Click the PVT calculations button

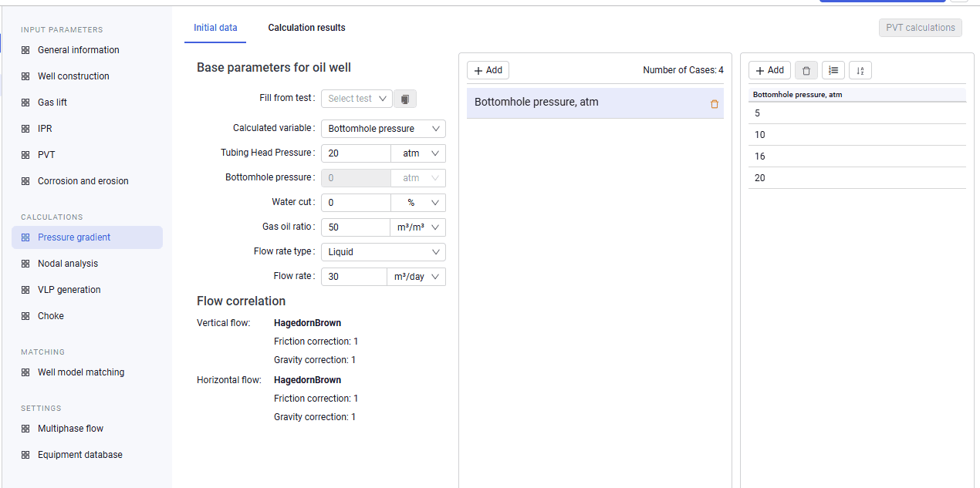tap(920, 28)
